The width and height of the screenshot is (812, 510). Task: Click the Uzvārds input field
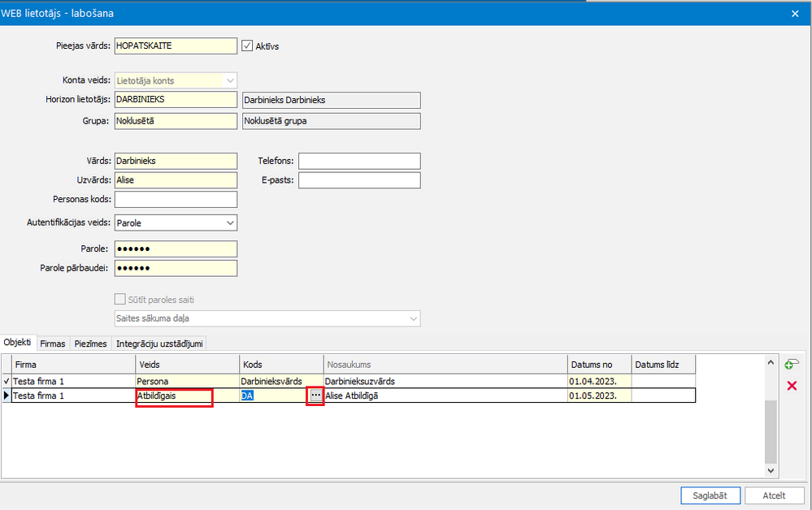click(x=176, y=180)
